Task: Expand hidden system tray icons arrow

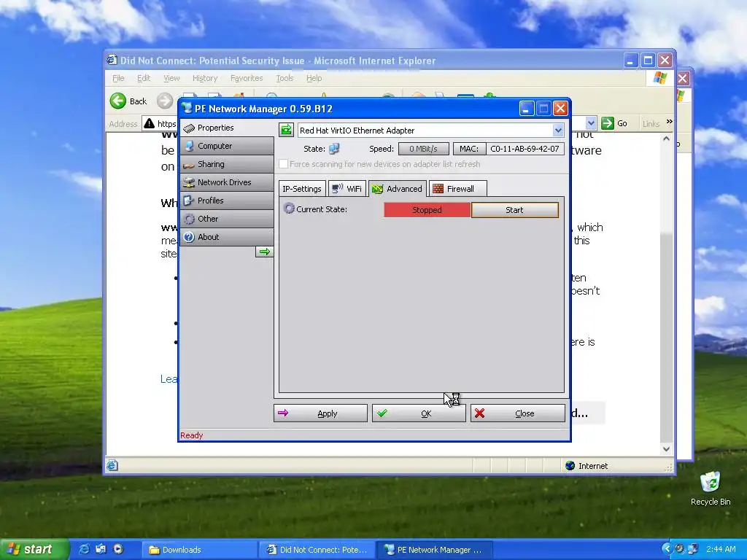Action: click(x=667, y=549)
